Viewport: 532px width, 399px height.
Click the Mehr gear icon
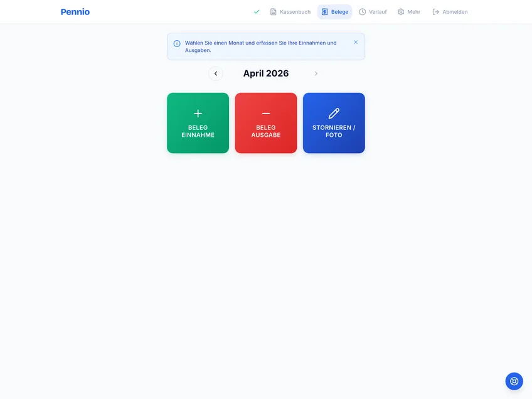pos(401,12)
